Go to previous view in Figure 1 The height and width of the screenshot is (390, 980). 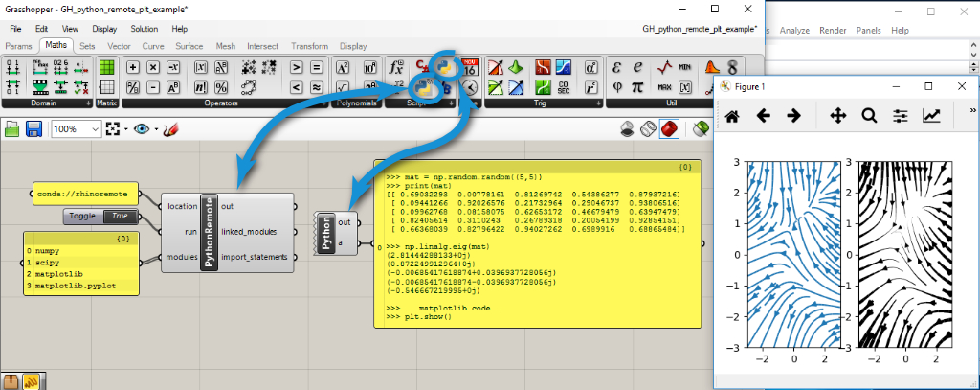[x=763, y=116]
